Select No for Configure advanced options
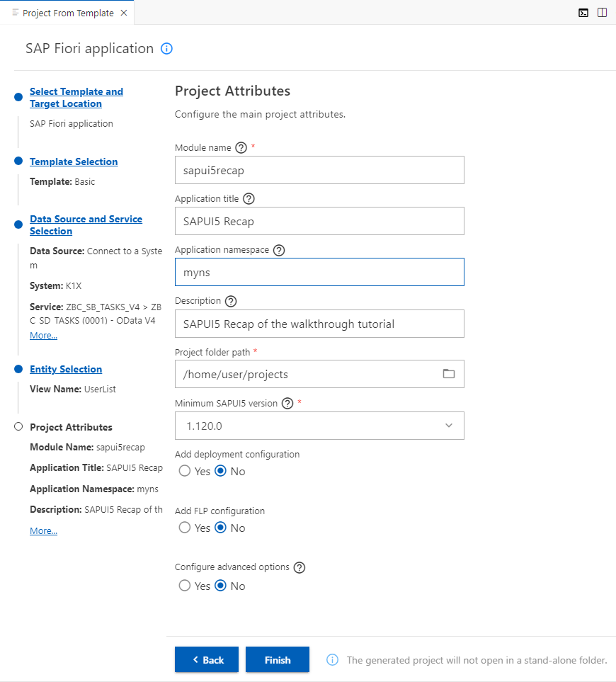This screenshot has width=616, height=682. 221,586
